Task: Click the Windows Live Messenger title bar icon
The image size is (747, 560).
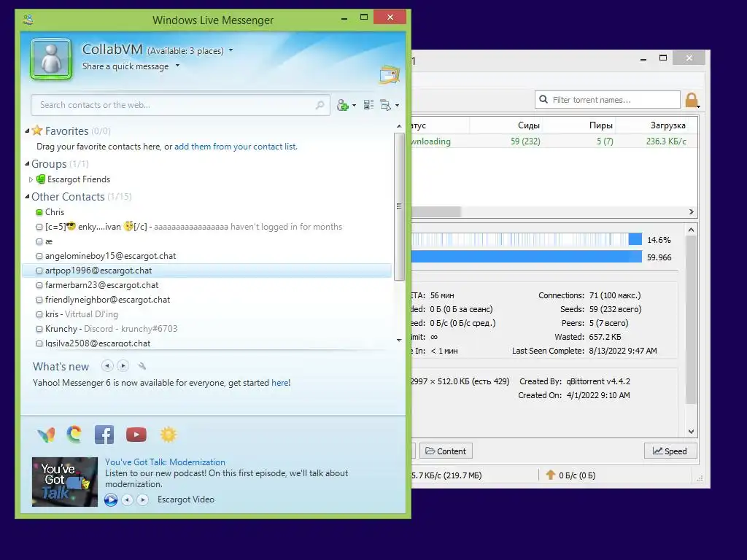Action: 28,20
